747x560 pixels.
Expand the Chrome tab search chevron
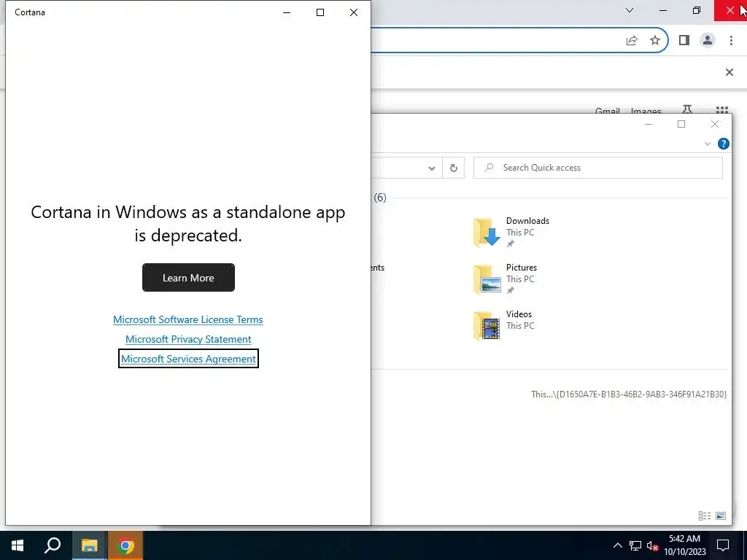coord(630,10)
